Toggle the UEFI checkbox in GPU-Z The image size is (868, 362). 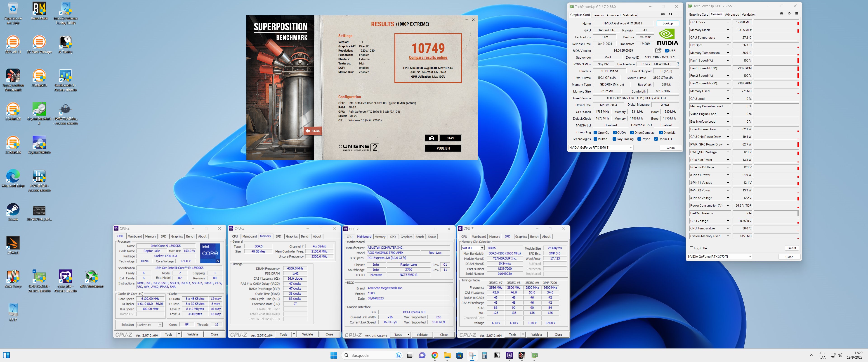point(667,51)
